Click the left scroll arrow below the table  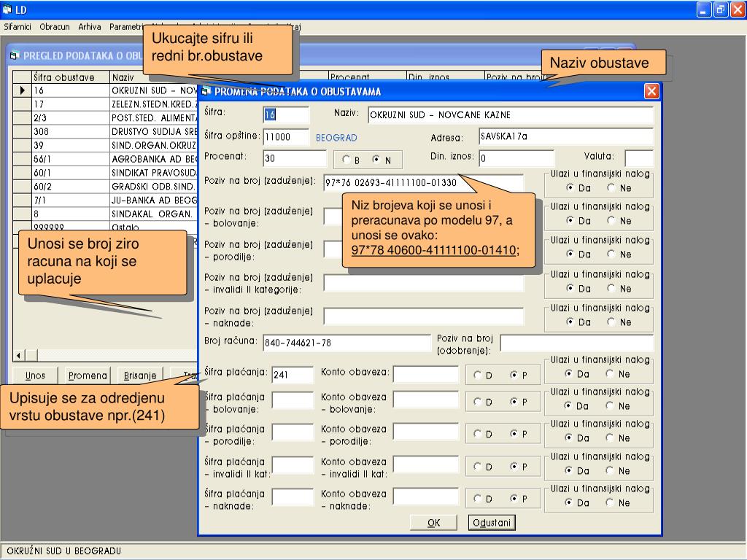[19, 355]
